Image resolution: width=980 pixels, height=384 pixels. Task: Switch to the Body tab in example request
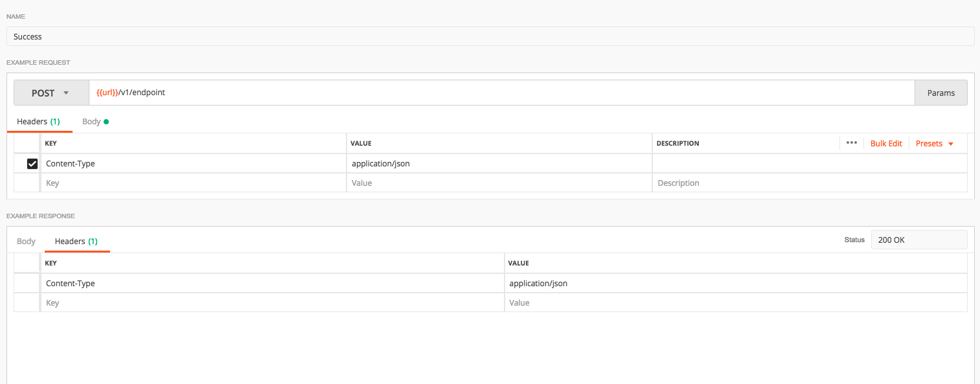pyautogui.click(x=91, y=121)
